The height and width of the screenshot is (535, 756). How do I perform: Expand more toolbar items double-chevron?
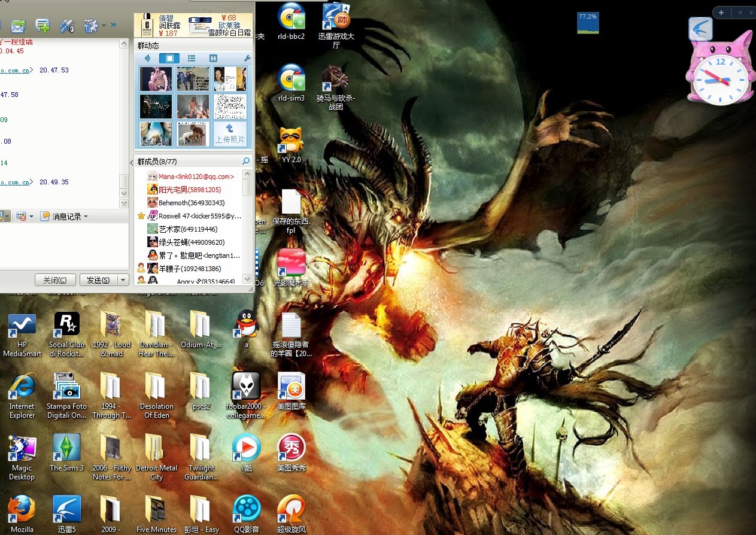point(114,26)
